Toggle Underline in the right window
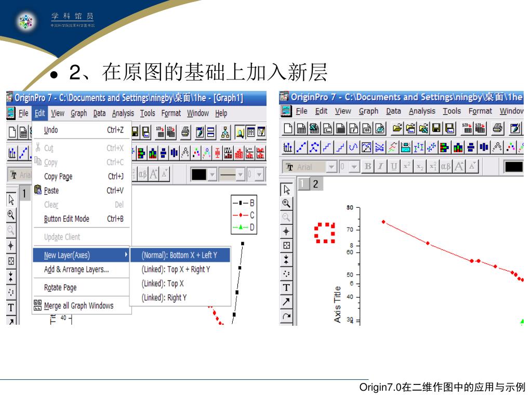Screen dimensions: 532x399 [x=394, y=167]
